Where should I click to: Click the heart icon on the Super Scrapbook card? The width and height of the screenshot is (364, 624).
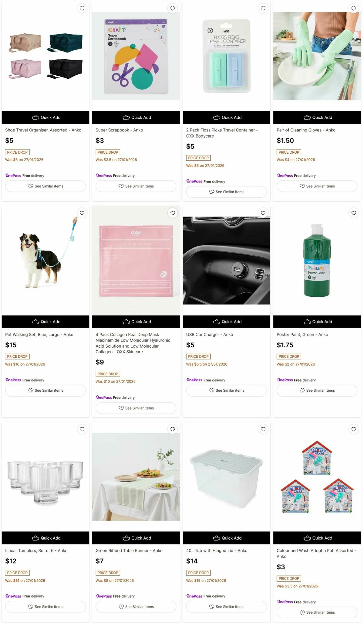pos(172,9)
